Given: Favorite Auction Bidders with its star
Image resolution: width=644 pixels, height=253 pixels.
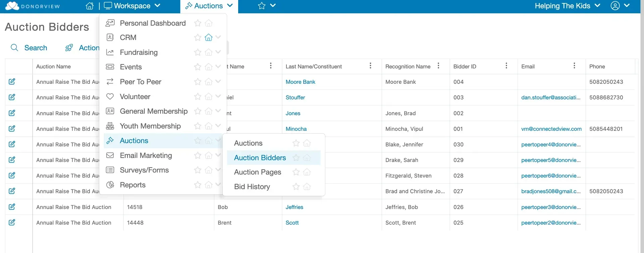Looking at the screenshot, I should coord(296,158).
